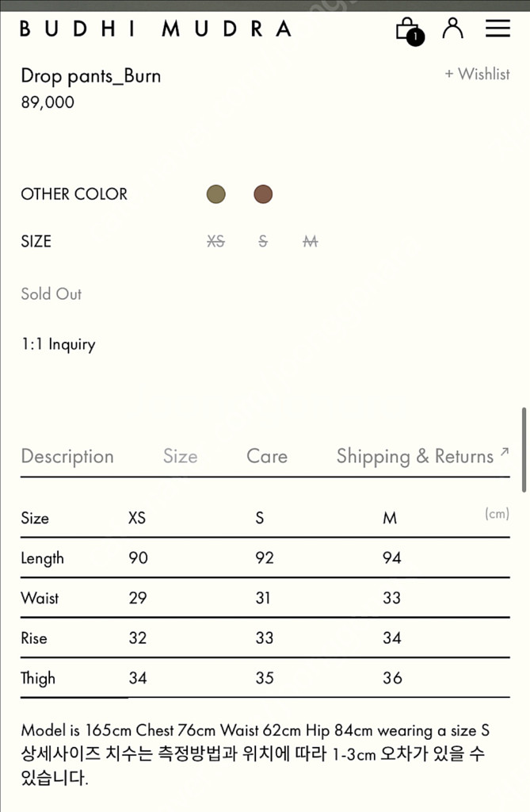Open the user account icon
The width and height of the screenshot is (530, 812).
coord(452,28)
